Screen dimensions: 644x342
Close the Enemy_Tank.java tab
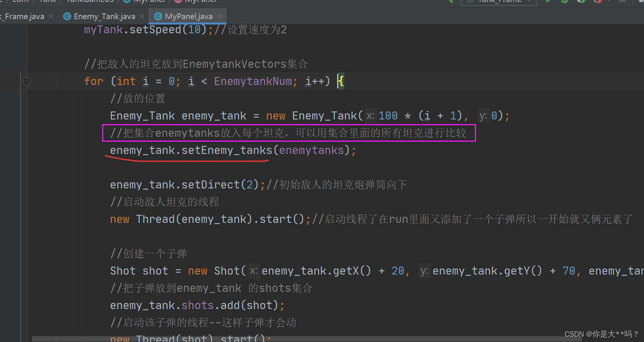pos(142,16)
